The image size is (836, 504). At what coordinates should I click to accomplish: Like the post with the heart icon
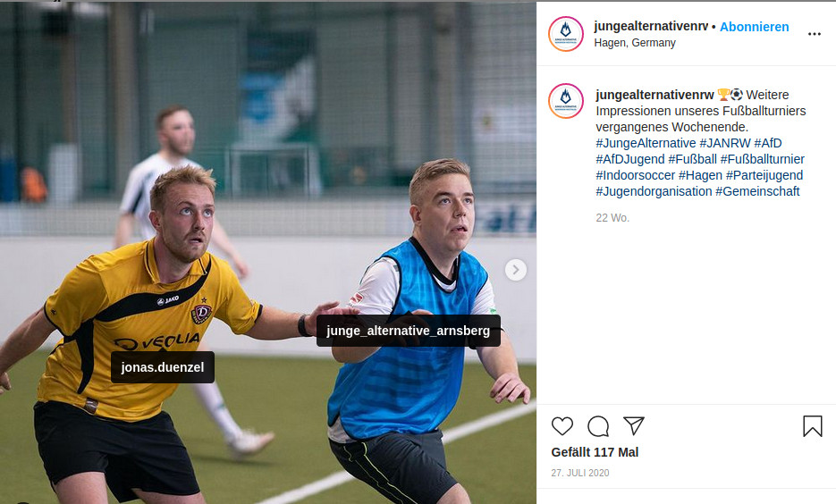click(562, 426)
